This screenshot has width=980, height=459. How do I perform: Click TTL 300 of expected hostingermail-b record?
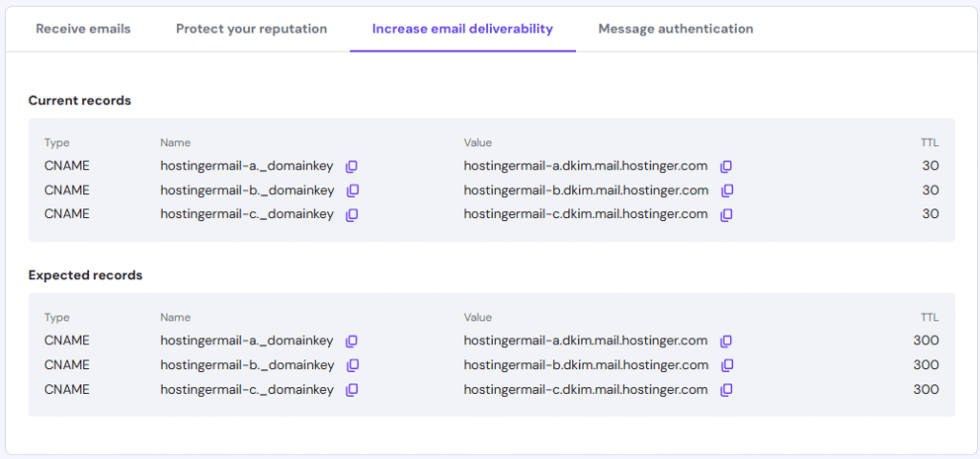[926, 364]
